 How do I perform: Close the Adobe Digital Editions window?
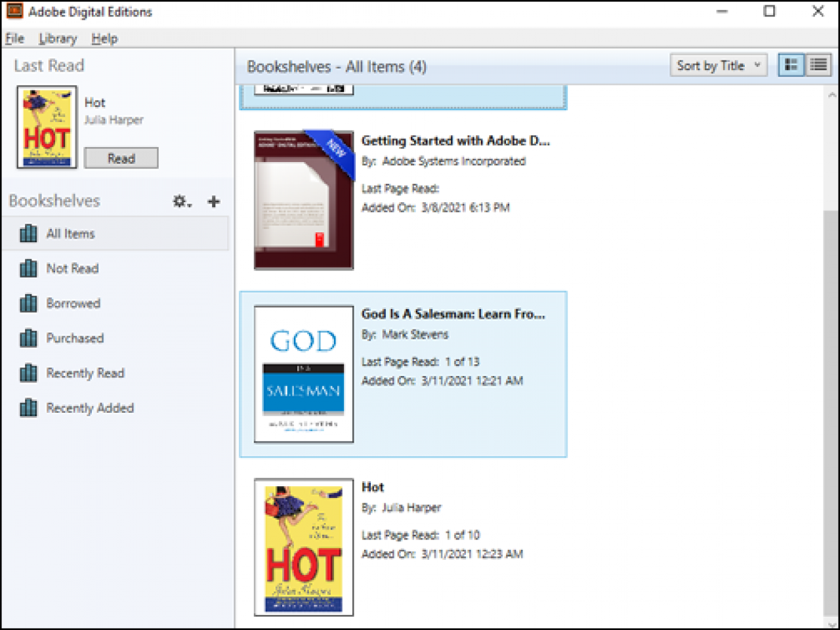click(x=818, y=11)
